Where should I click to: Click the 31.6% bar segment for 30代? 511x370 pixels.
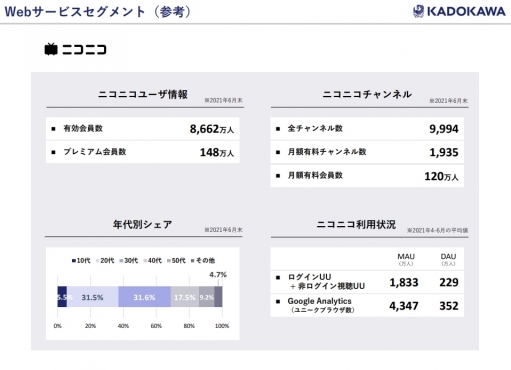144,297
